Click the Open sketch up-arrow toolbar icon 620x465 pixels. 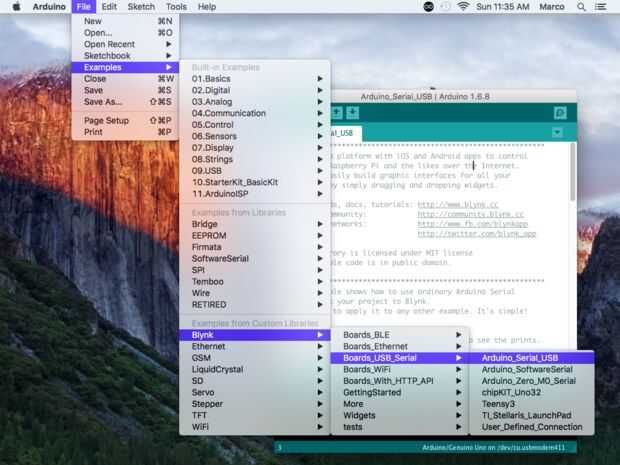337,113
